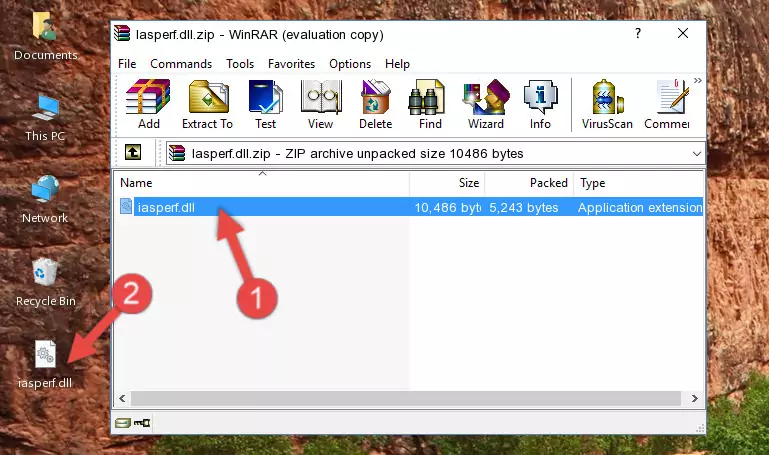Screen dimensions: 769x455
Task: Run the Test archive tool
Action: click(x=265, y=104)
